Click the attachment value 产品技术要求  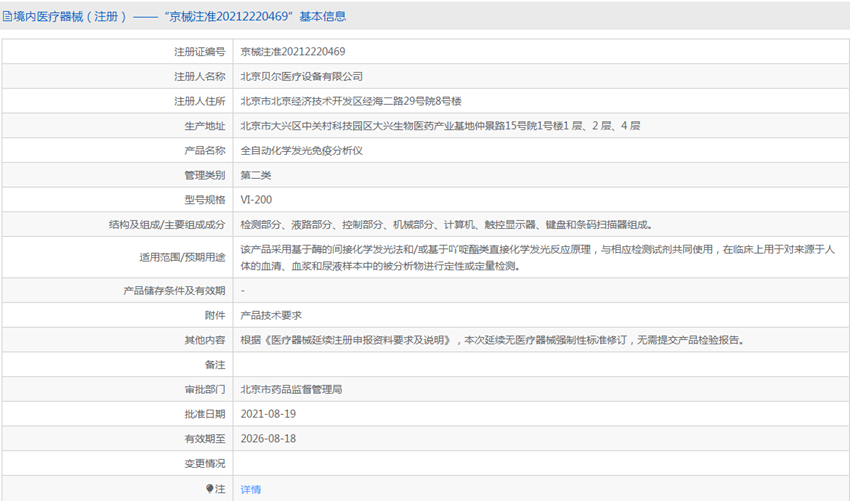click(271, 314)
